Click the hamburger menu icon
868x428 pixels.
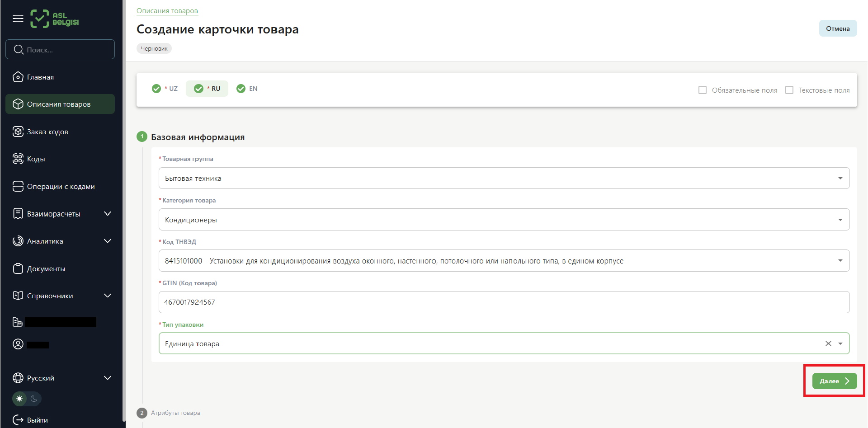click(18, 19)
